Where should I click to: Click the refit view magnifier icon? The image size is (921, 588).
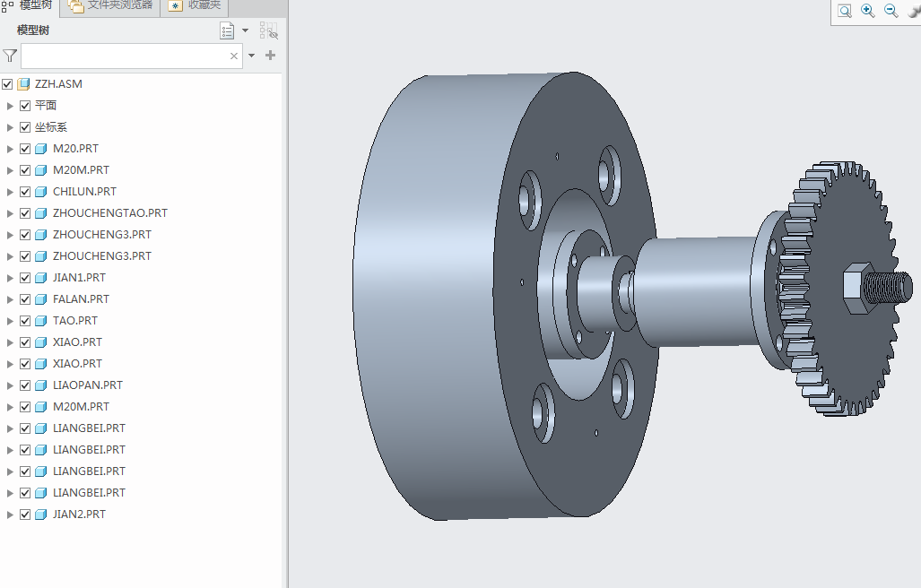click(845, 11)
